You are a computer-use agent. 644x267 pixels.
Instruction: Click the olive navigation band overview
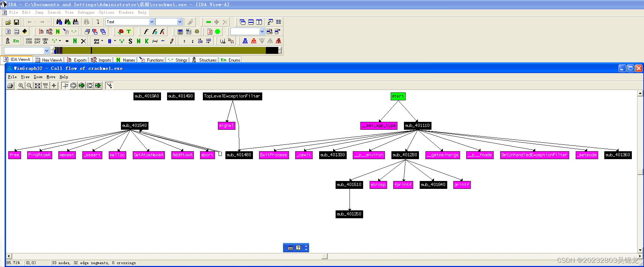[x=166, y=51]
